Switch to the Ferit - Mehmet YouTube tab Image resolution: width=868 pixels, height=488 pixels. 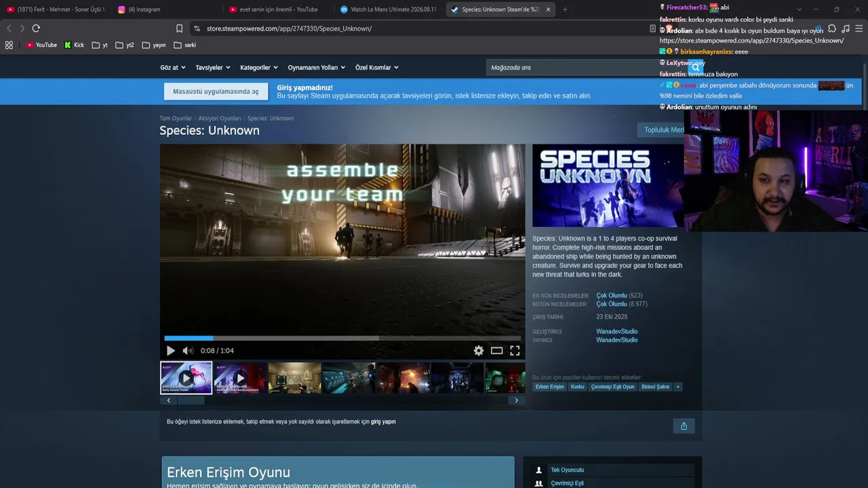click(56, 9)
